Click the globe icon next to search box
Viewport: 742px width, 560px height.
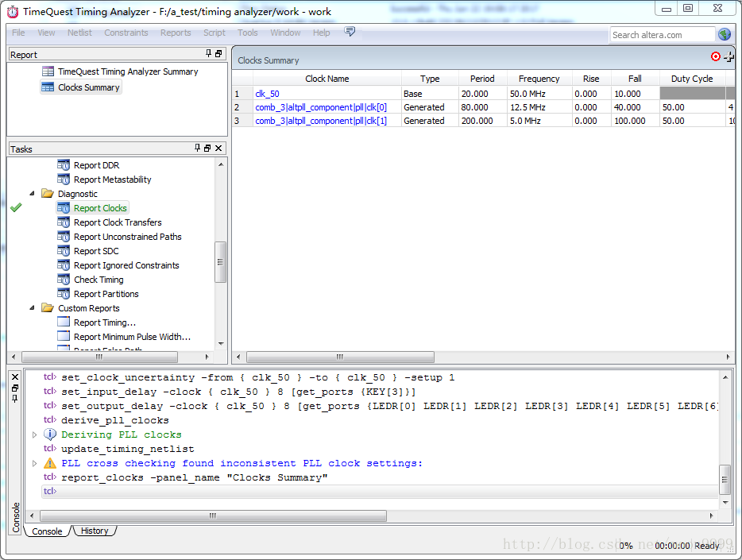pyautogui.click(x=725, y=34)
